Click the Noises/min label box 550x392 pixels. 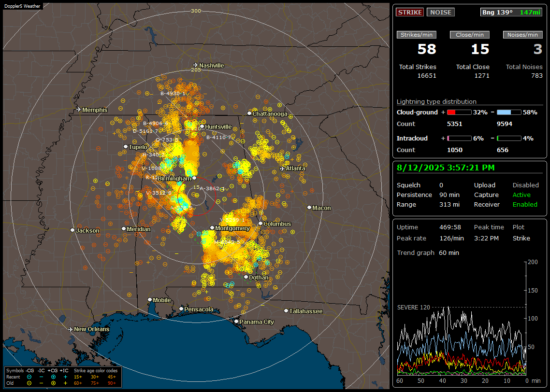click(x=522, y=35)
